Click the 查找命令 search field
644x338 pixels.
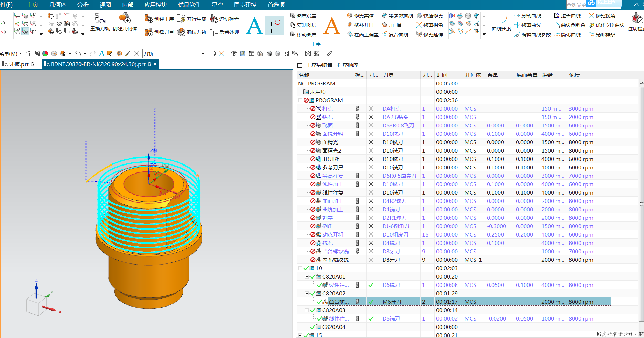point(576,5)
